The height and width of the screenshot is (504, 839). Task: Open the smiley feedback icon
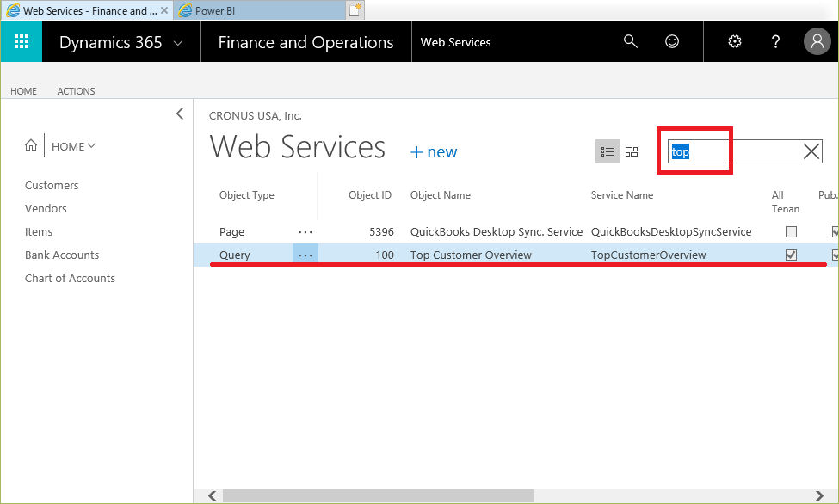[672, 41]
